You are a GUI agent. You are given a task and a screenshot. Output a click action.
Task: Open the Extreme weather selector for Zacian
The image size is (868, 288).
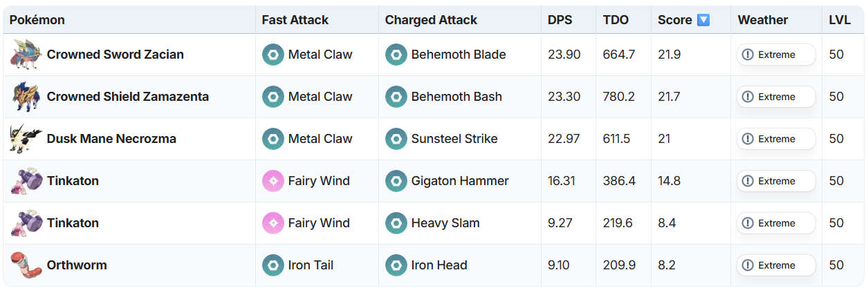(775, 55)
